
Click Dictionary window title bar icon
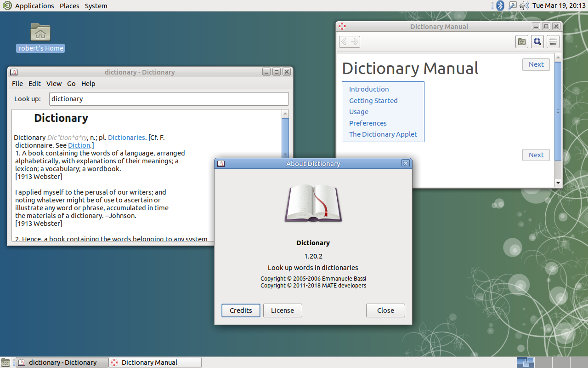coord(13,72)
